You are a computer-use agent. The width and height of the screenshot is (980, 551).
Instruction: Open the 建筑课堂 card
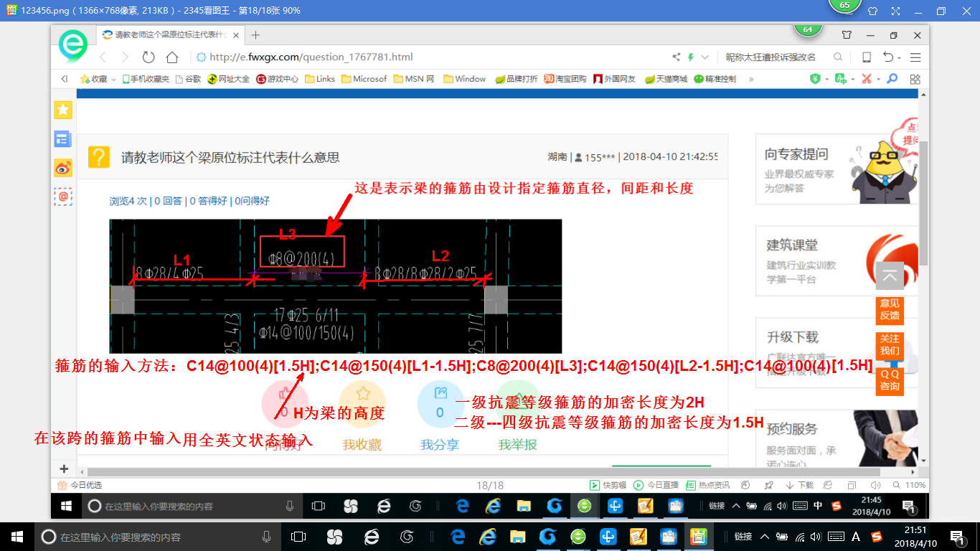point(837,261)
